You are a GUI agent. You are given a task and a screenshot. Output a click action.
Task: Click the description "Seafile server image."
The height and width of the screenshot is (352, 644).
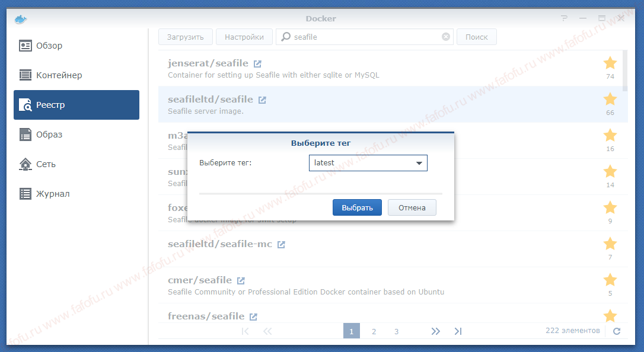205,111
